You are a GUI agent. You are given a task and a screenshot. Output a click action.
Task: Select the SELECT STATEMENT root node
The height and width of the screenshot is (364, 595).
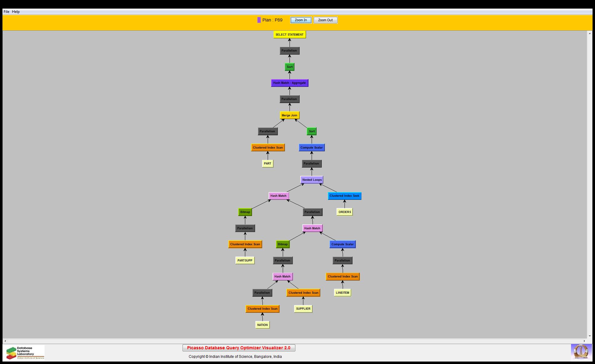(x=289, y=35)
